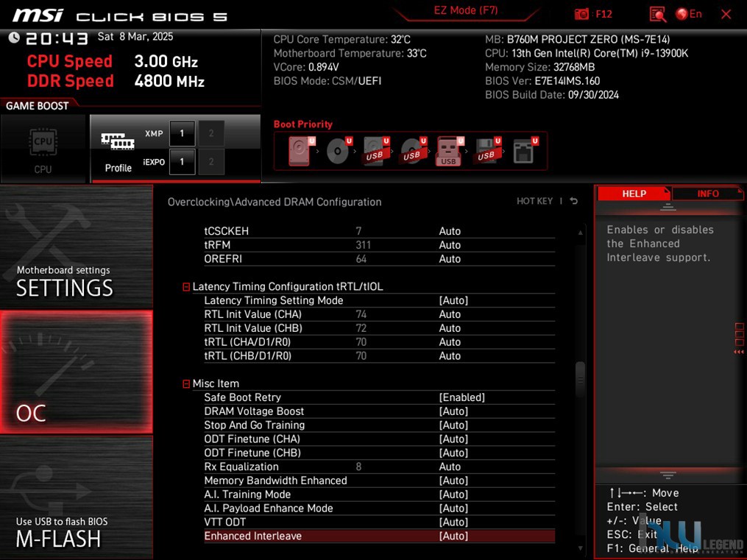Screen dimensions: 747x560
Task: Enable XMP profile 1
Action: tap(182, 133)
